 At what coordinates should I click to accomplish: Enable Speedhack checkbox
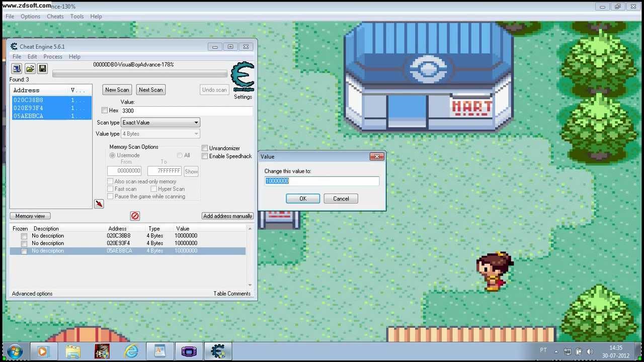[205, 156]
